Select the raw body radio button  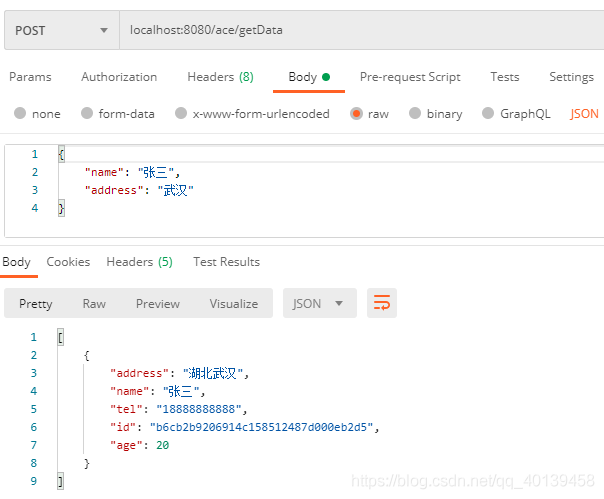(356, 114)
